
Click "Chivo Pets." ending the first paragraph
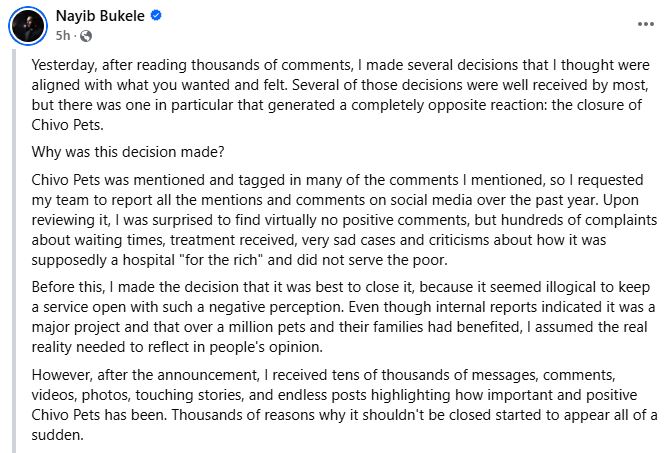pyautogui.click(x=67, y=125)
